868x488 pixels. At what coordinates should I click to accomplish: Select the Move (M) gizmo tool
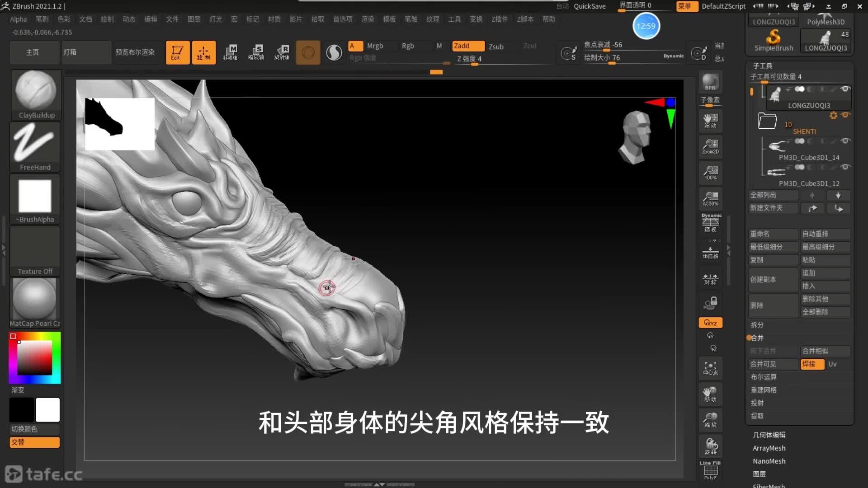click(x=231, y=52)
